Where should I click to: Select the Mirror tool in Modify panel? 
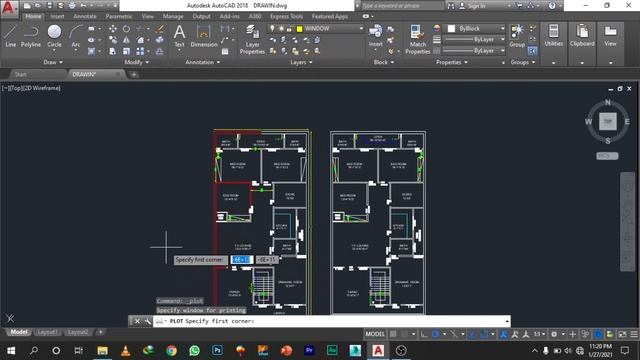point(127,40)
